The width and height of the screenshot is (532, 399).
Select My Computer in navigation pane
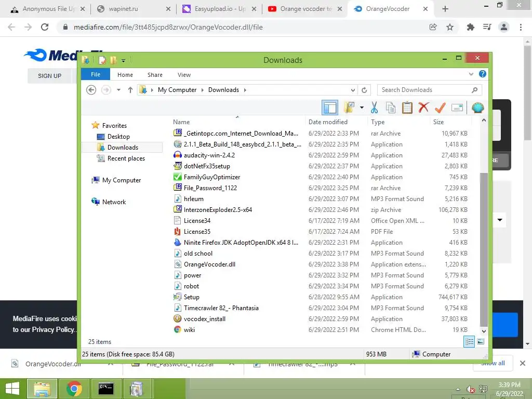point(122,180)
